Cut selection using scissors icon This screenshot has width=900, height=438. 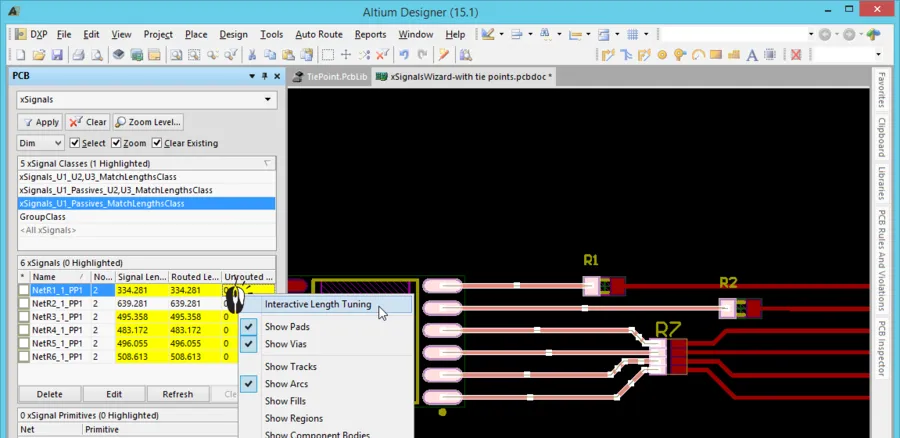click(252, 55)
